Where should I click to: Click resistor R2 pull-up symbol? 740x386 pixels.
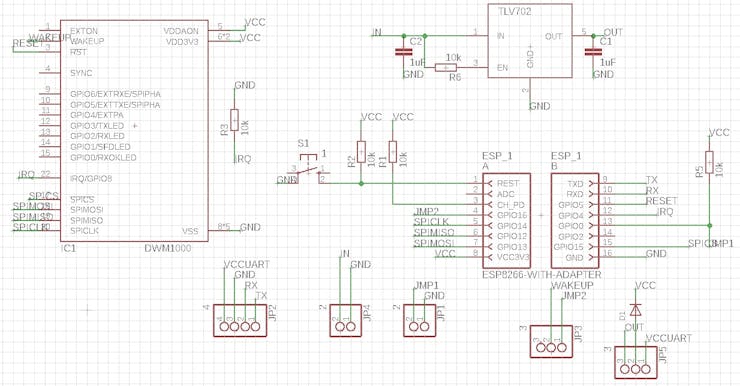tap(361, 152)
